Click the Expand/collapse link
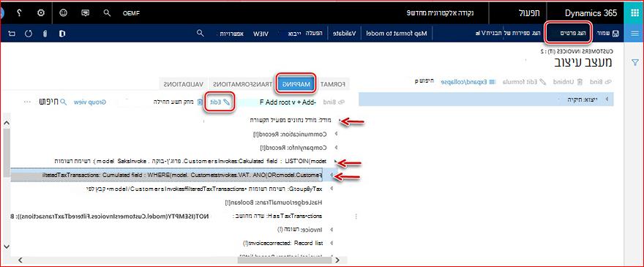The image size is (644, 267). click(468, 82)
